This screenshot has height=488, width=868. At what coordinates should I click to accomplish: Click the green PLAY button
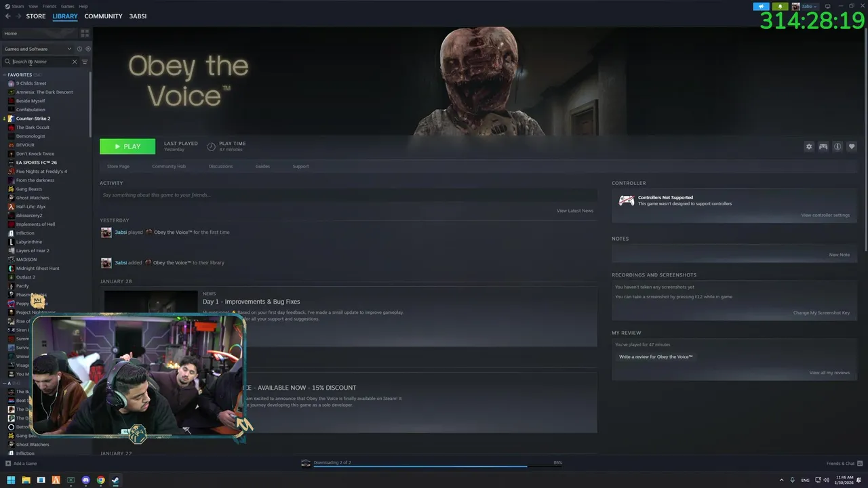(x=127, y=146)
